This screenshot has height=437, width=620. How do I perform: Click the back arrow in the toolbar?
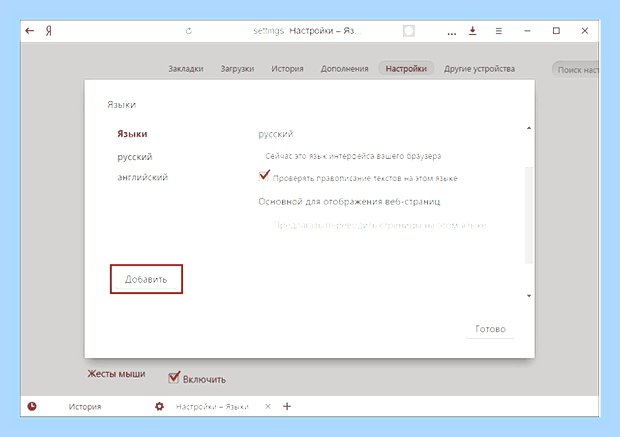pos(30,31)
